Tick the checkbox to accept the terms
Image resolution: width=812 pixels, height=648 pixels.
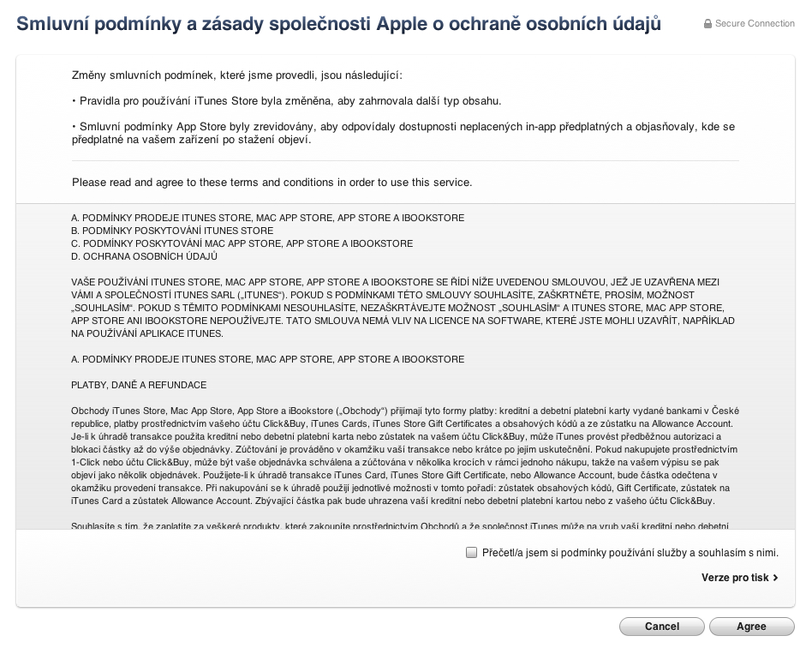tap(471, 553)
